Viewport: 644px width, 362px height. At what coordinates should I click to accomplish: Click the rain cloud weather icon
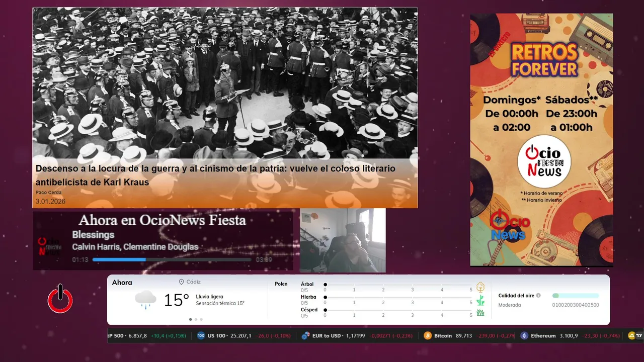click(145, 299)
